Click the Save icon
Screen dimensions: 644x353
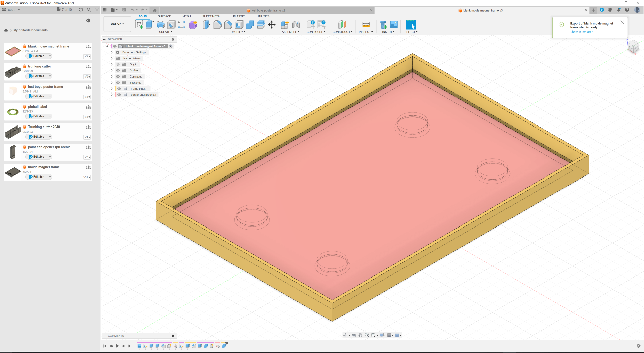point(124,10)
